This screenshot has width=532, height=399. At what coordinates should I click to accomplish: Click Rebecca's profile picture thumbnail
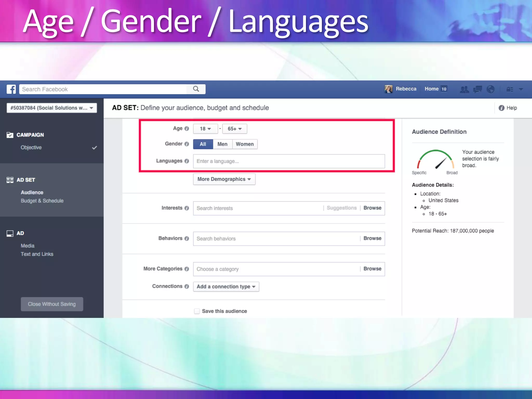(x=389, y=89)
